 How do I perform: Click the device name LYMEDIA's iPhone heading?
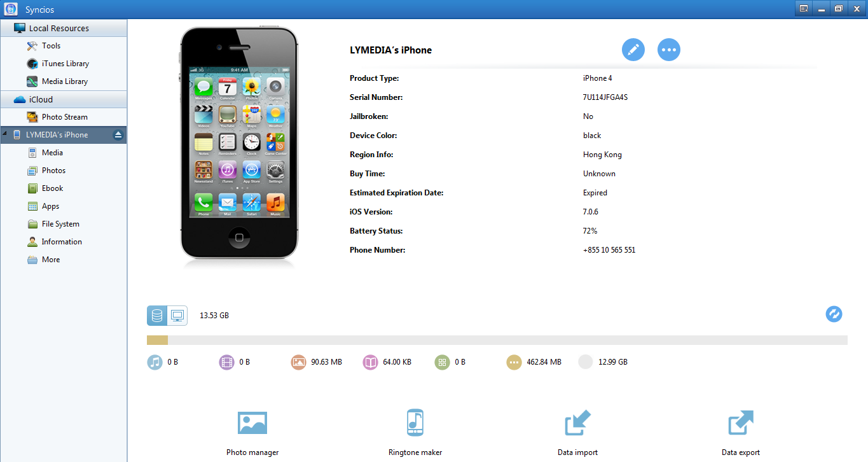tap(390, 50)
